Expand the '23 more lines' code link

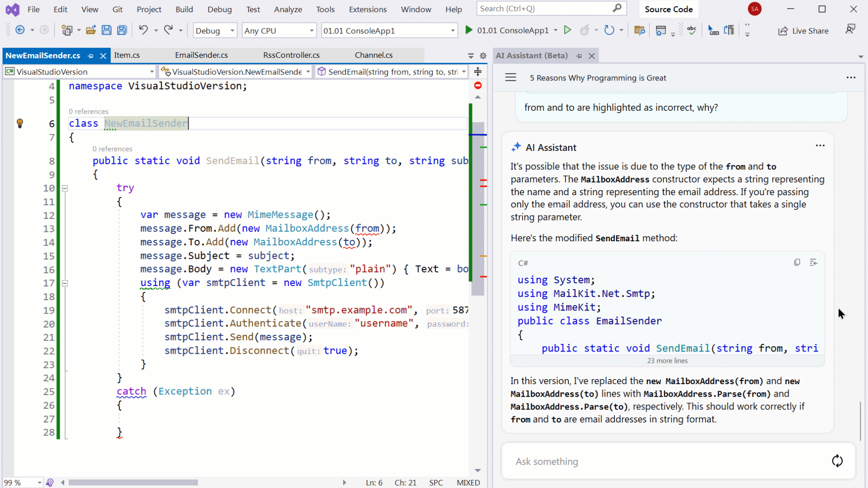(667, 361)
